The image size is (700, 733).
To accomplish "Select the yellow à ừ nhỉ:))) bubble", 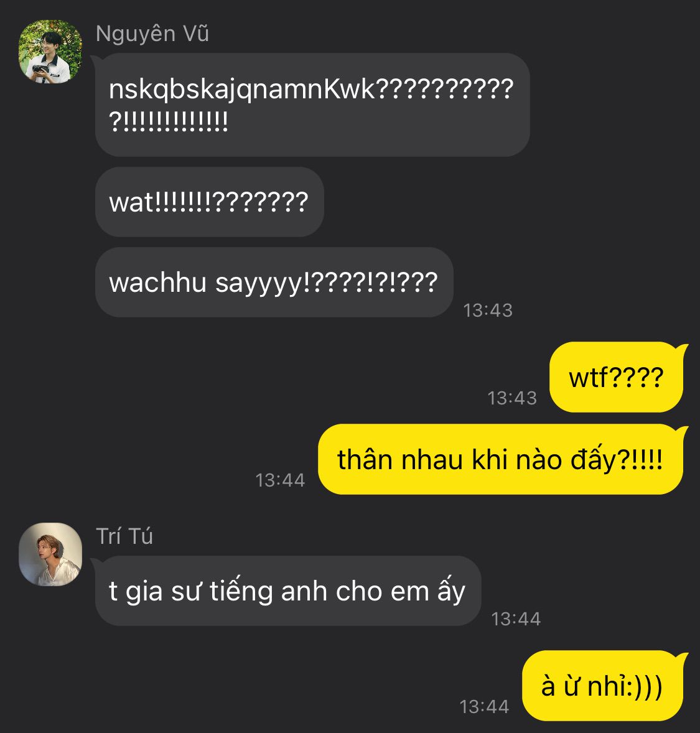I will pos(602,686).
